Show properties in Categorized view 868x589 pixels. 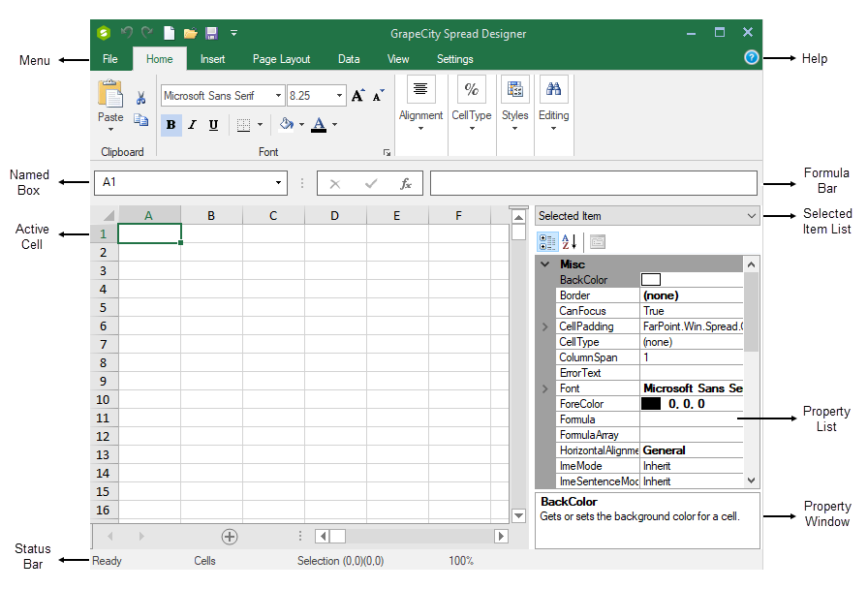pyautogui.click(x=547, y=242)
